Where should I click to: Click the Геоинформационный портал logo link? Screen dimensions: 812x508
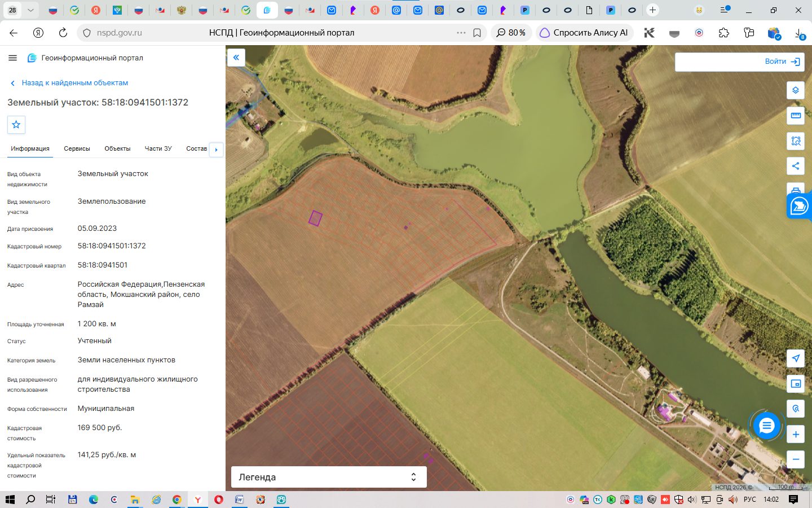(86, 58)
